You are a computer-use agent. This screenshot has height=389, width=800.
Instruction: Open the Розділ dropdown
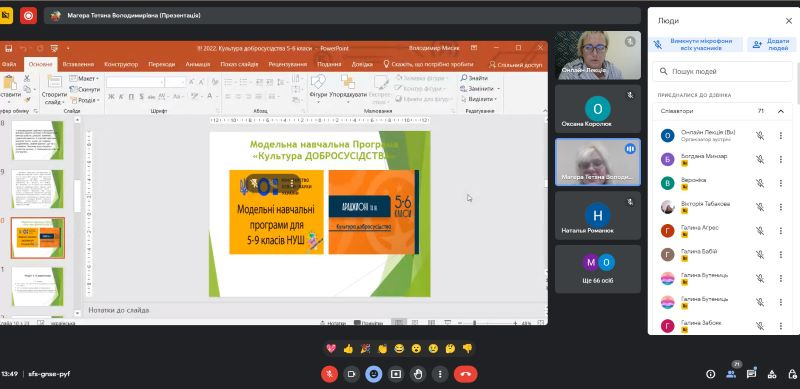[x=84, y=100]
